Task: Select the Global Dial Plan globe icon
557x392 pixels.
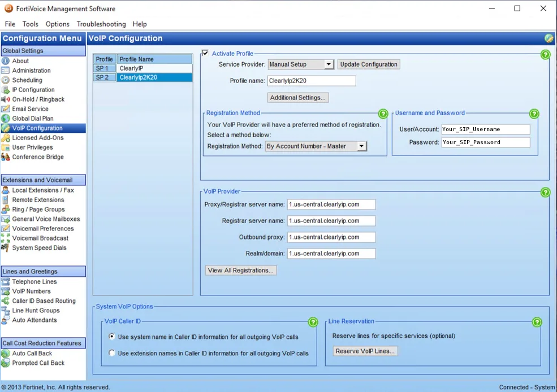Action: [6, 119]
